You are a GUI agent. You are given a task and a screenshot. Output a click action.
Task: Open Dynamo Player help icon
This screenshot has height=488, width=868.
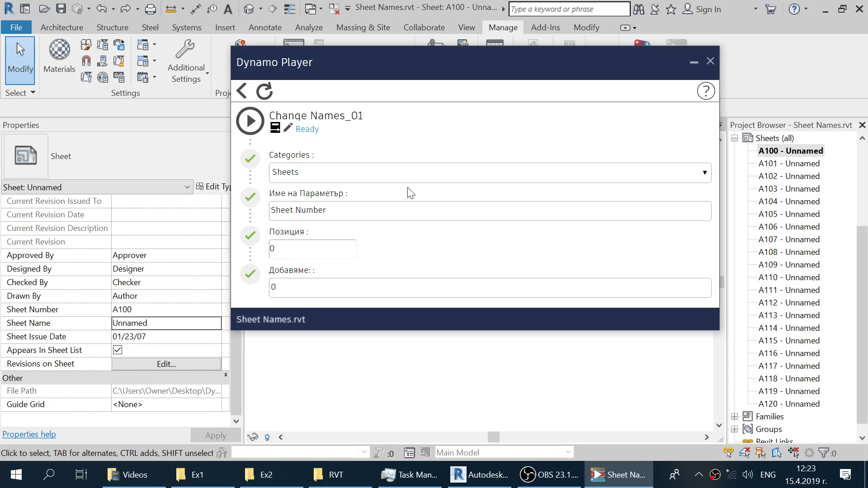[705, 91]
